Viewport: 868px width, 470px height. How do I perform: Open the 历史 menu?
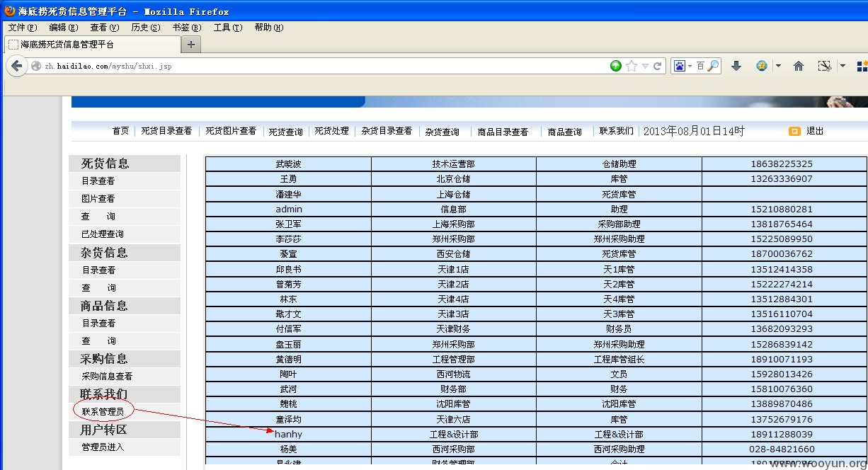coord(145,28)
